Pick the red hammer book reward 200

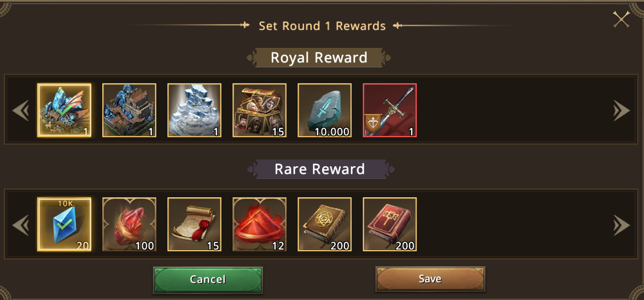click(390, 224)
